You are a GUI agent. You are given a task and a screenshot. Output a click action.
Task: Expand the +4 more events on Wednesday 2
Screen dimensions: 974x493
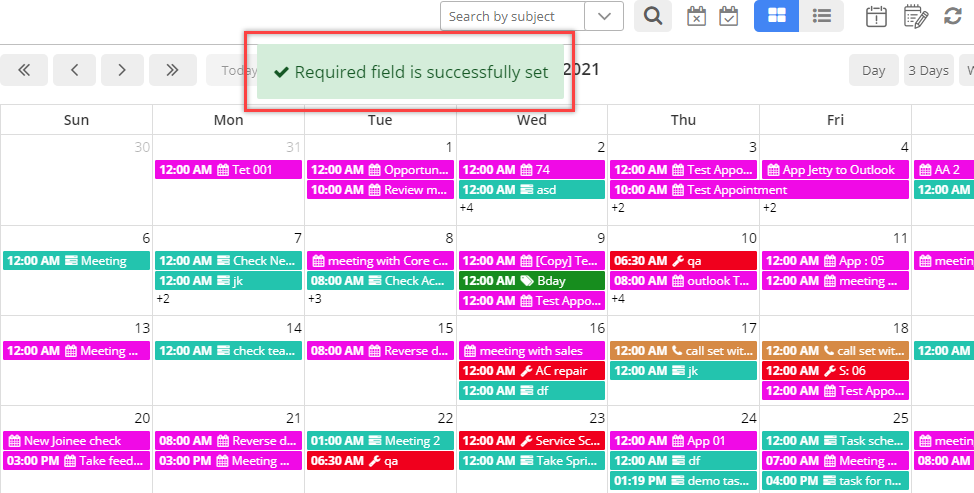[467, 208]
